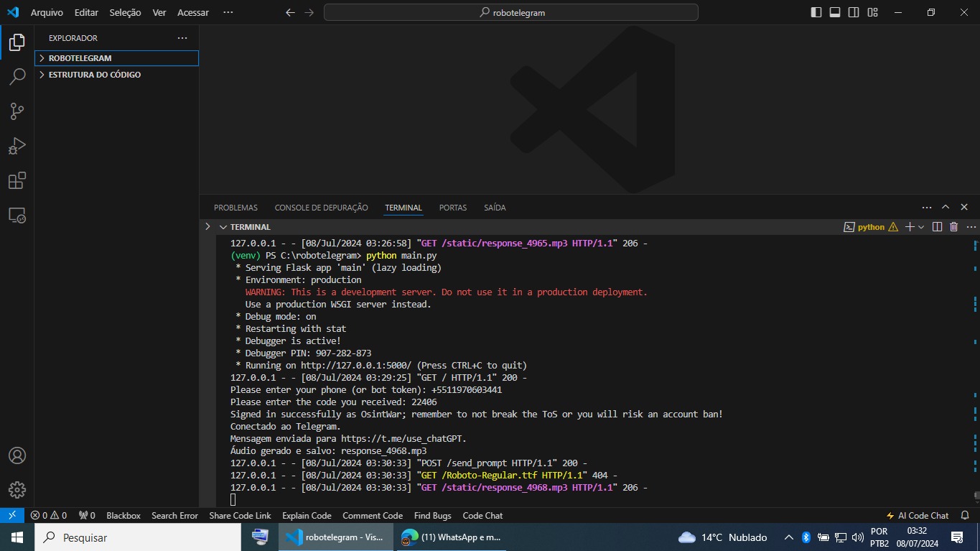Click the ports forwarded status indicator
980x551 pixels.
click(87, 515)
